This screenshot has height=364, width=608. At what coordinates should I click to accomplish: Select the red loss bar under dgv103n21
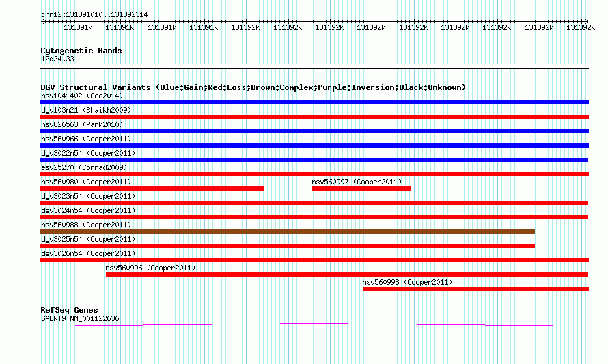(314, 117)
